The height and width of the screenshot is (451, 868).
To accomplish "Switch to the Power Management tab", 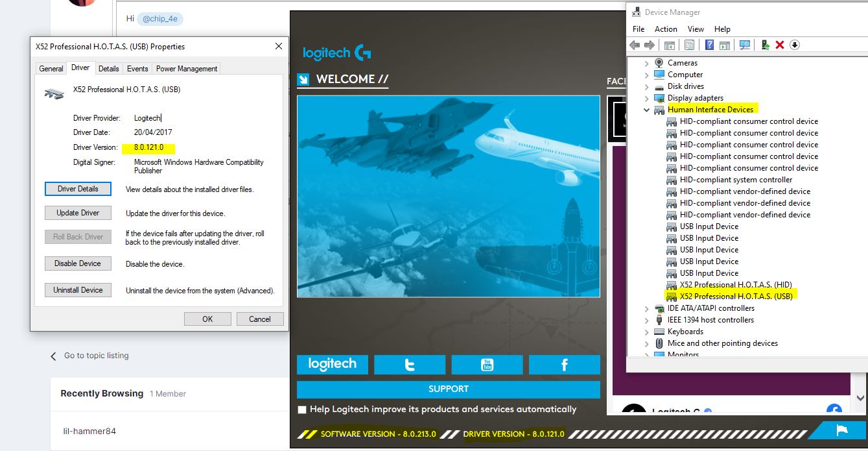I will pyautogui.click(x=187, y=69).
